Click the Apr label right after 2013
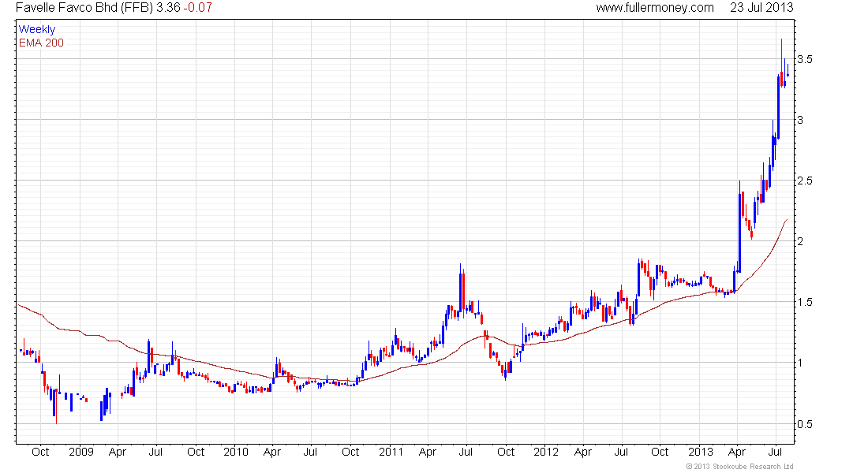 click(737, 452)
